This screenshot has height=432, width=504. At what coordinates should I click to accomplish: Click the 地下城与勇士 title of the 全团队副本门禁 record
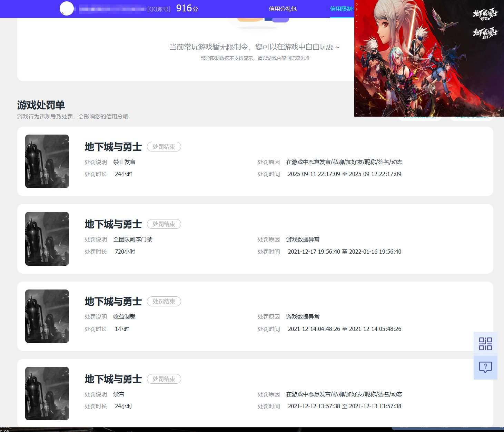(113, 224)
